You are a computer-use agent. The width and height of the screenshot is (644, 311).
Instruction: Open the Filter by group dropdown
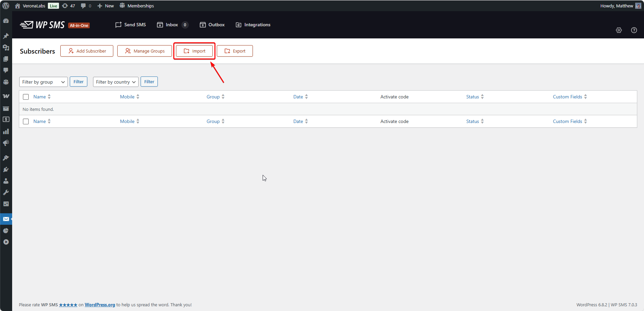click(43, 82)
